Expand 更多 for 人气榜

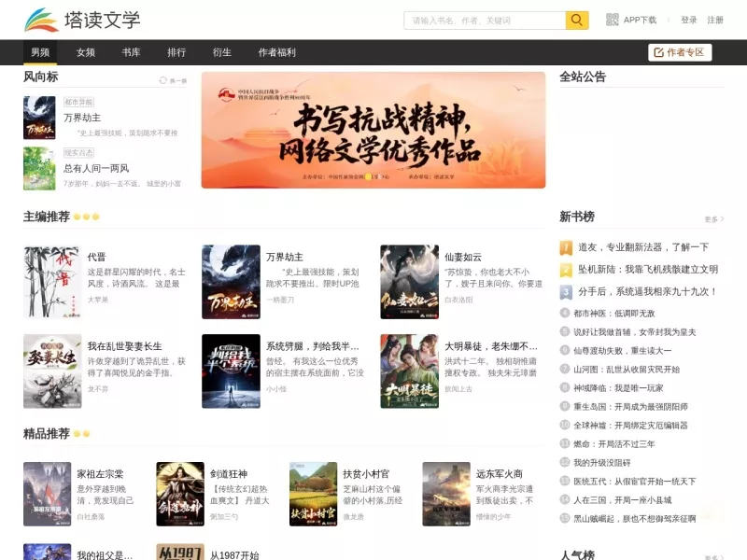click(714, 557)
